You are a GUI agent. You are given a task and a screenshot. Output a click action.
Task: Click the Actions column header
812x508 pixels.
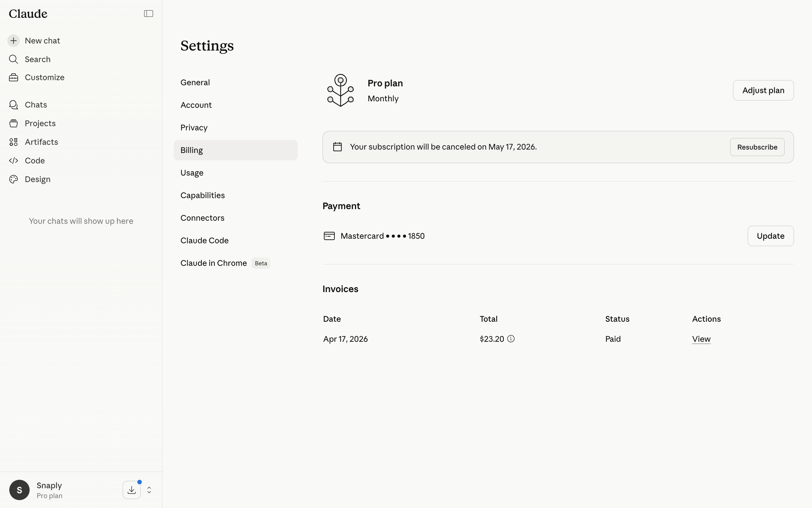706,319
